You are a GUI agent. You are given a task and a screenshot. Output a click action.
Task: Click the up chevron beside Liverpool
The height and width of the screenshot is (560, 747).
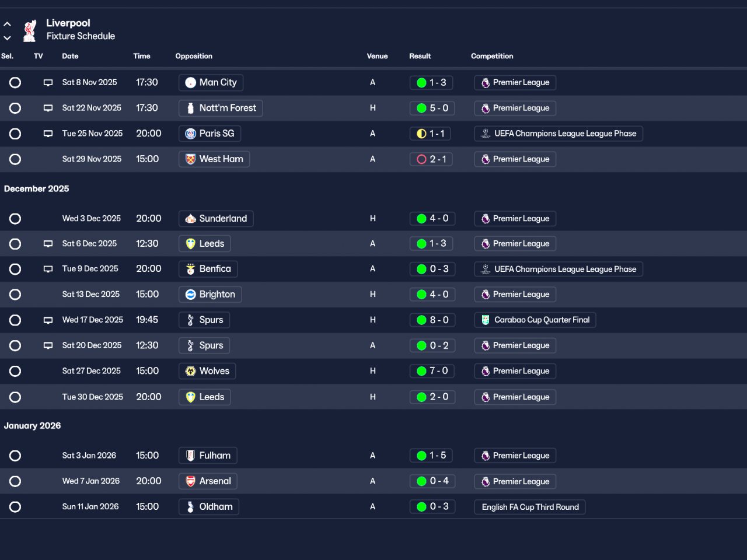(7, 24)
